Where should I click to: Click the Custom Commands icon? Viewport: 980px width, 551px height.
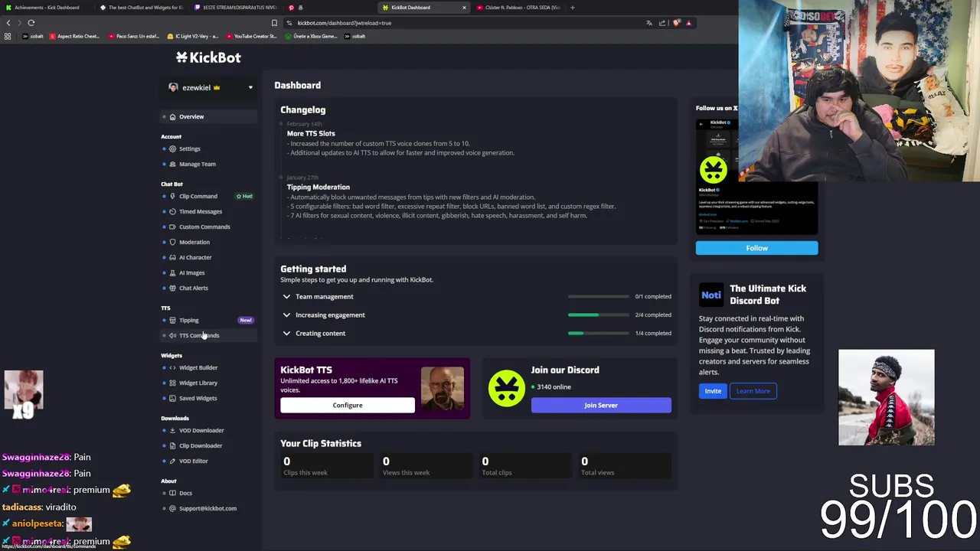(x=172, y=227)
